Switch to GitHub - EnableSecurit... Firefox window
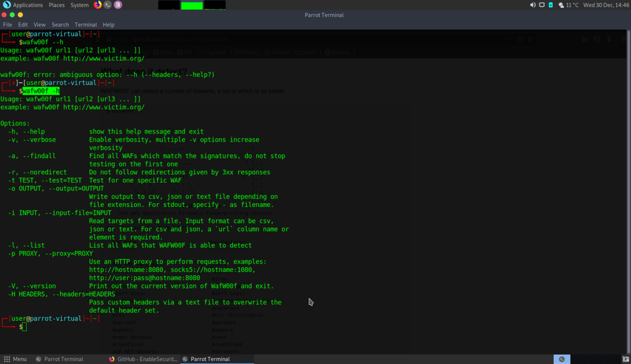 143,359
